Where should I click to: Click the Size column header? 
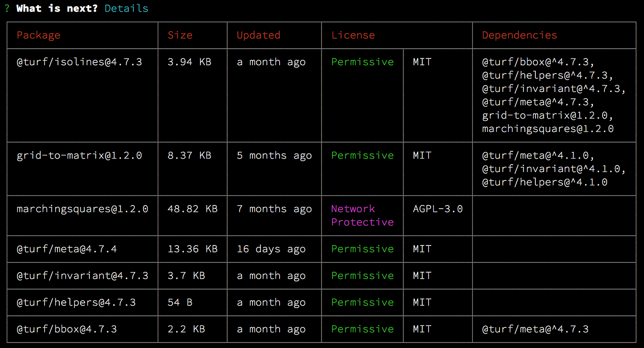(180, 35)
